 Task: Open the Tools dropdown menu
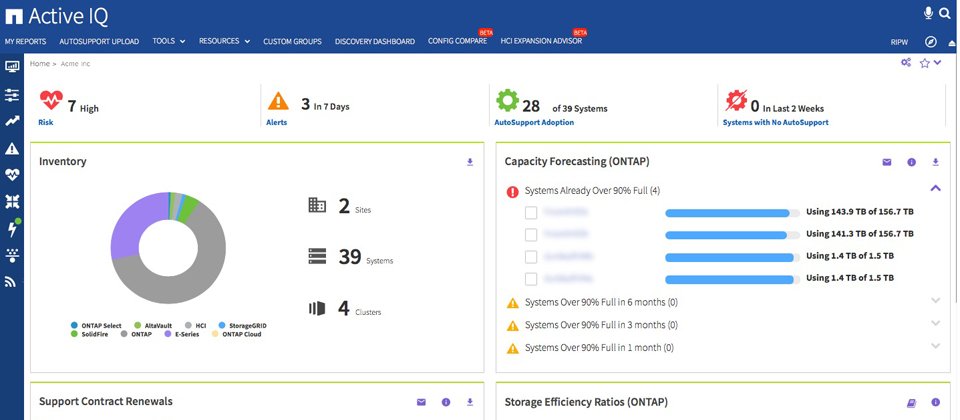[169, 41]
